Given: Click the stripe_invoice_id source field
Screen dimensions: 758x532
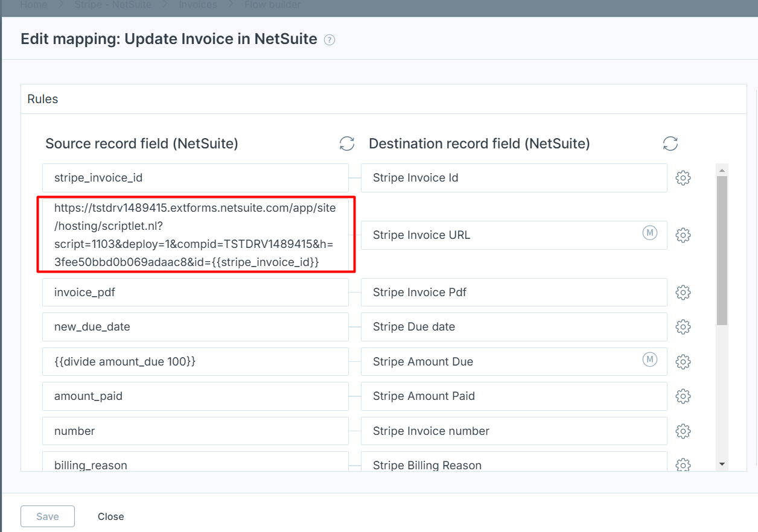Looking at the screenshot, I should 196,178.
